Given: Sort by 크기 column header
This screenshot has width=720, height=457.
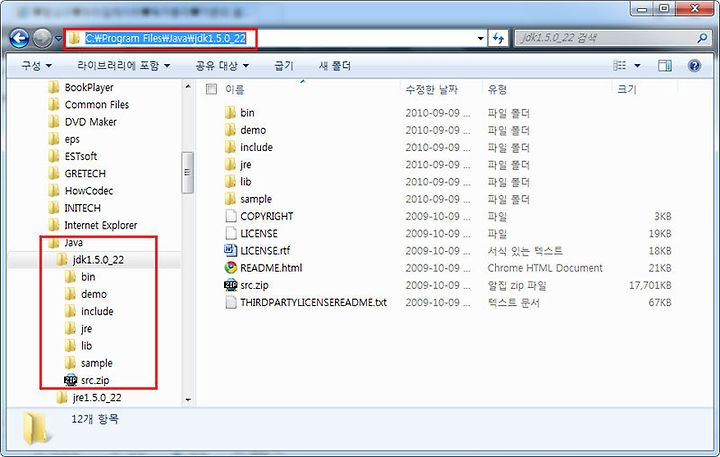Looking at the screenshot, I should point(627,90).
